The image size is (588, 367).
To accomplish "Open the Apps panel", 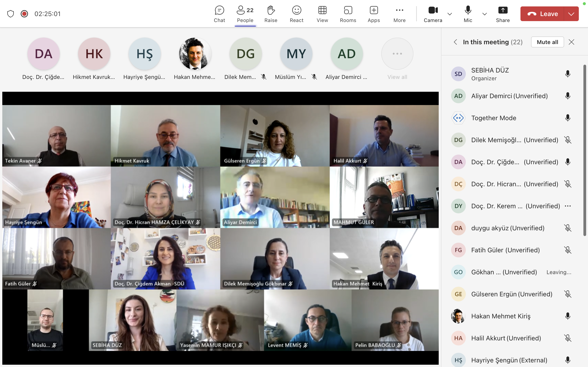I will 374,14.
